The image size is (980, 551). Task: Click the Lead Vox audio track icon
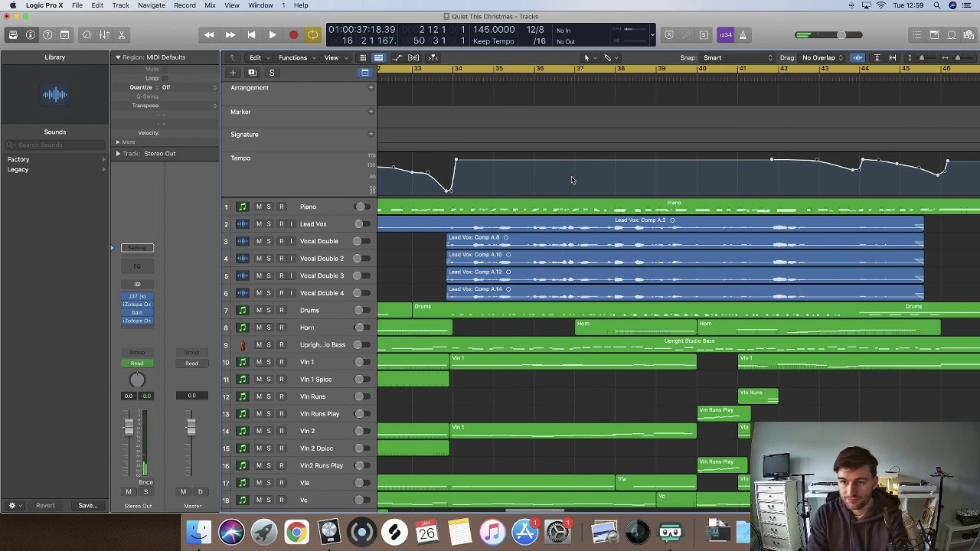click(x=243, y=224)
